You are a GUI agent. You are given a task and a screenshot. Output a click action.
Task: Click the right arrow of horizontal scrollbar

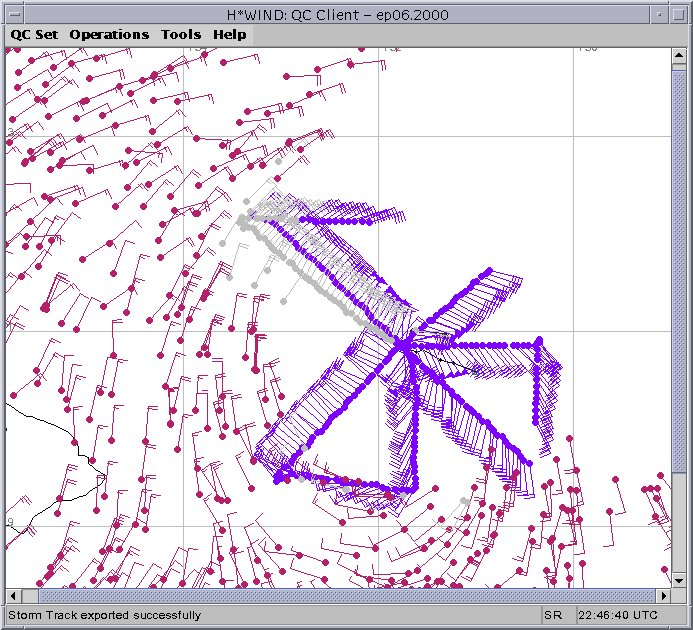click(x=664, y=596)
